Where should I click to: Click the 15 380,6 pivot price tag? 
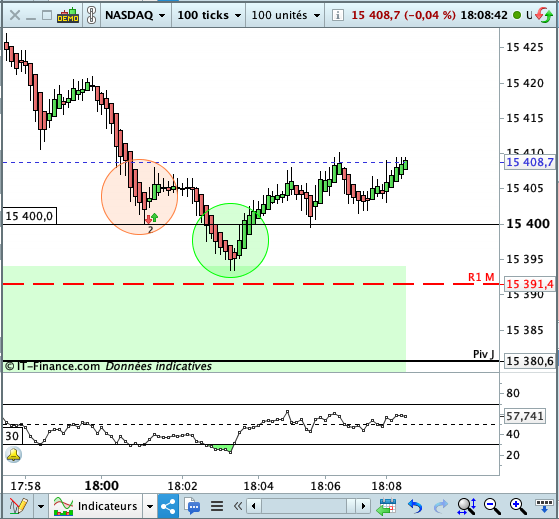[x=530, y=361]
